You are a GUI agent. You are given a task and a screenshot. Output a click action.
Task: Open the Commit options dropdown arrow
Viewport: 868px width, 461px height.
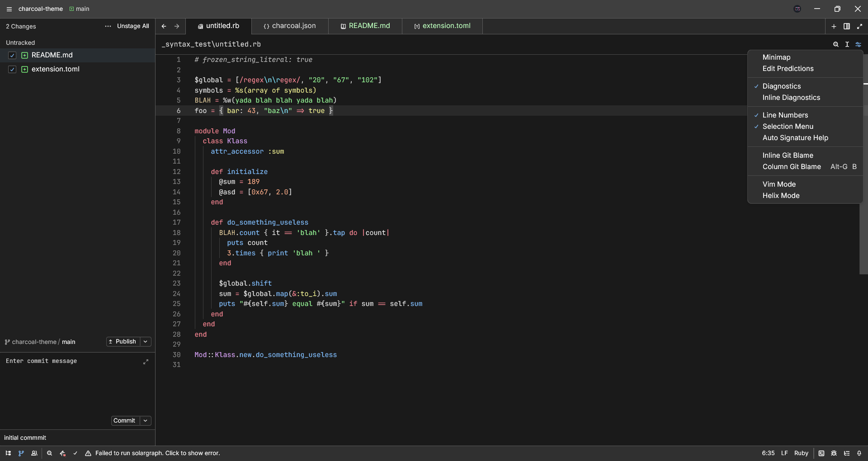[x=146, y=421]
